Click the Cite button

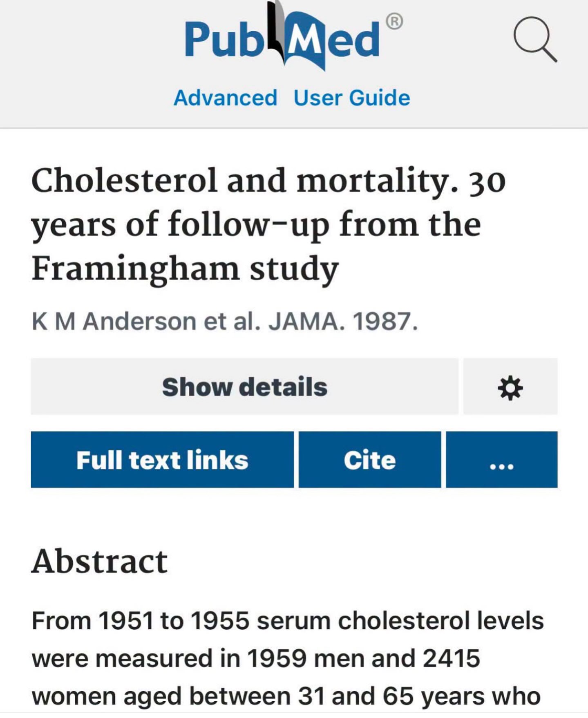tap(370, 460)
